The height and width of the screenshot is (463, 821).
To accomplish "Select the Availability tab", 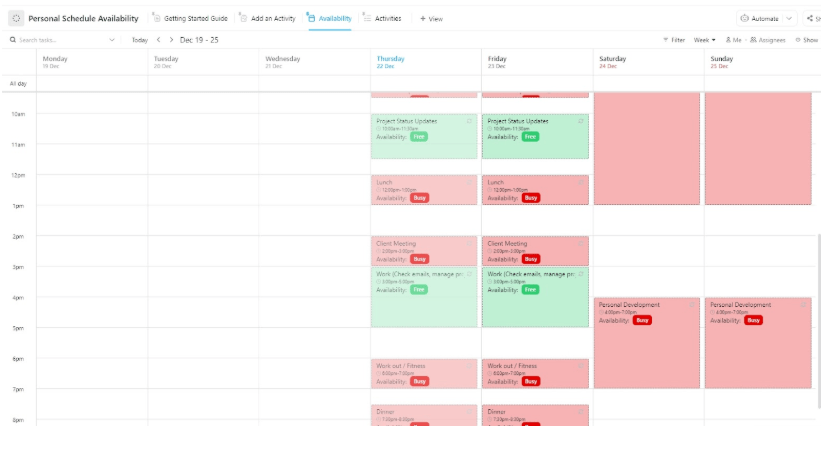I will click(329, 18).
